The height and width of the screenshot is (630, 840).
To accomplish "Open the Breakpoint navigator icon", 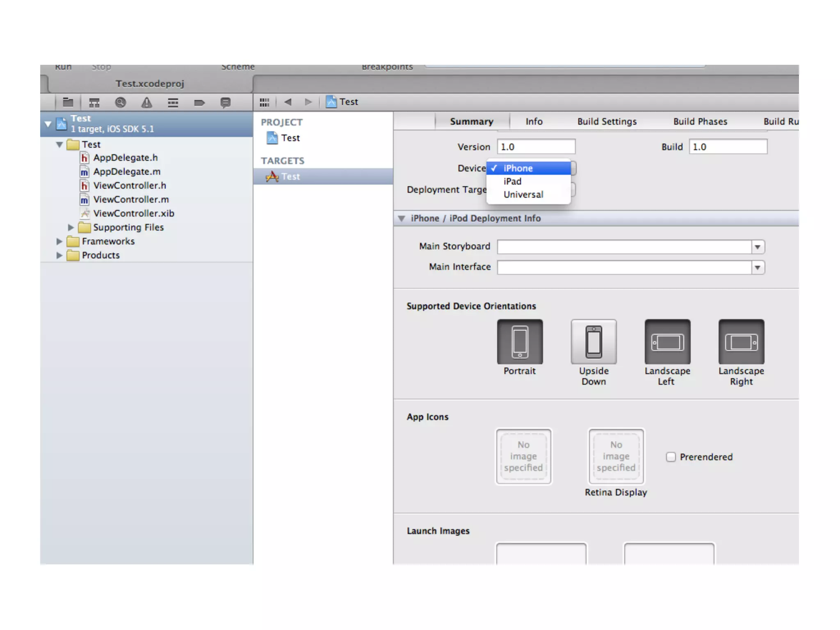I will coord(199,103).
